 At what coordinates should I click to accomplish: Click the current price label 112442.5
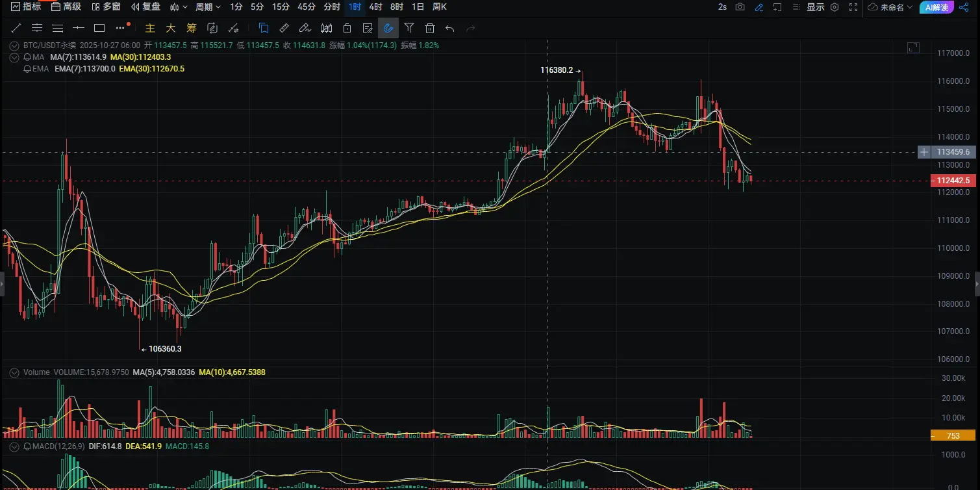[953, 181]
